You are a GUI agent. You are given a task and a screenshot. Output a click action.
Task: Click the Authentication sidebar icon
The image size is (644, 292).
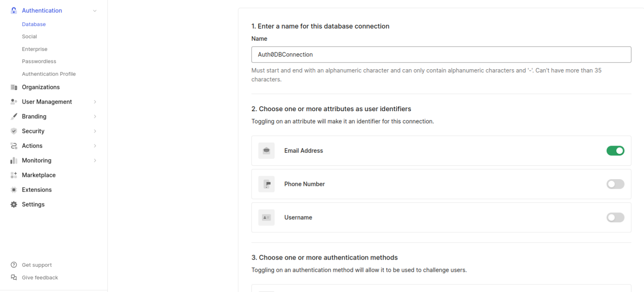14,10
